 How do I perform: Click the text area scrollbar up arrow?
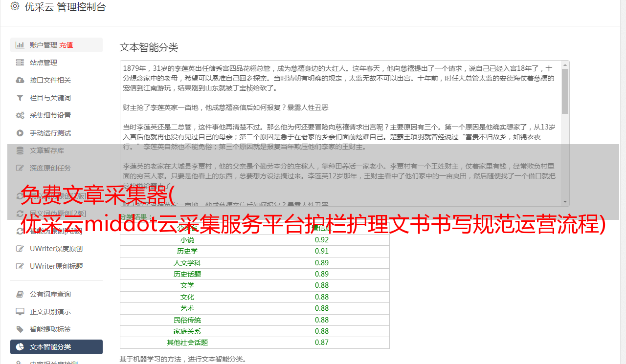point(565,64)
